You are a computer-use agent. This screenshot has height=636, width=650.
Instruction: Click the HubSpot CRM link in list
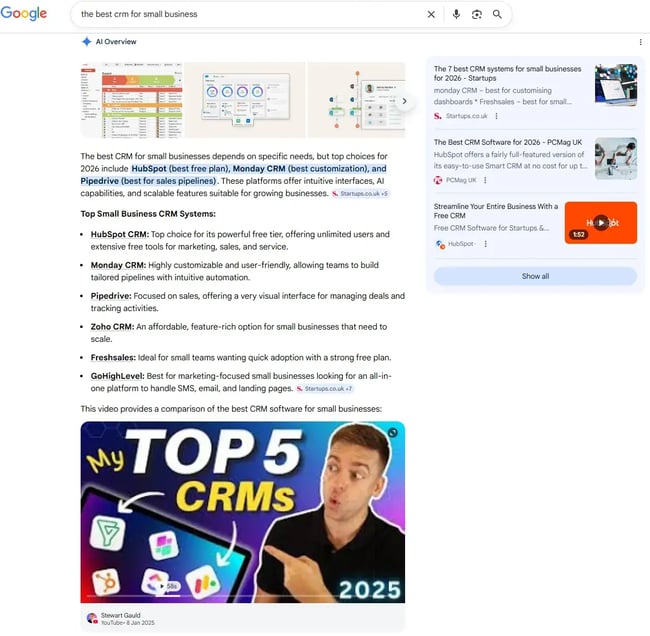click(x=119, y=234)
